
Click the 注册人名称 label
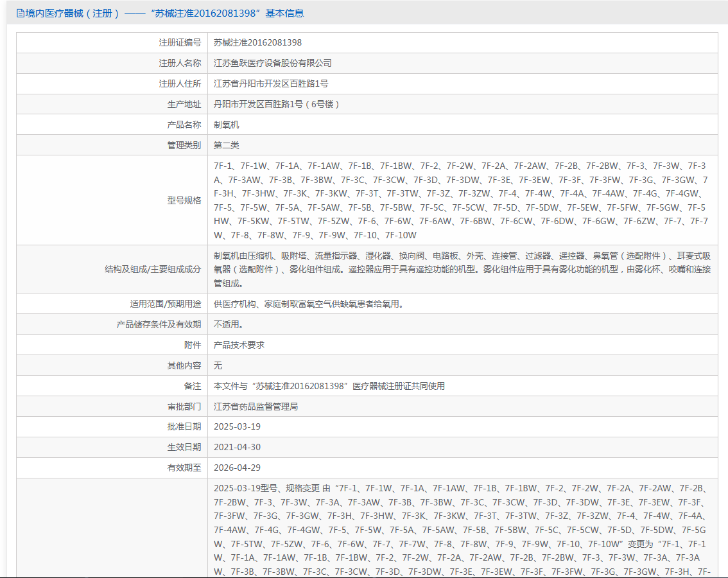point(180,63)
